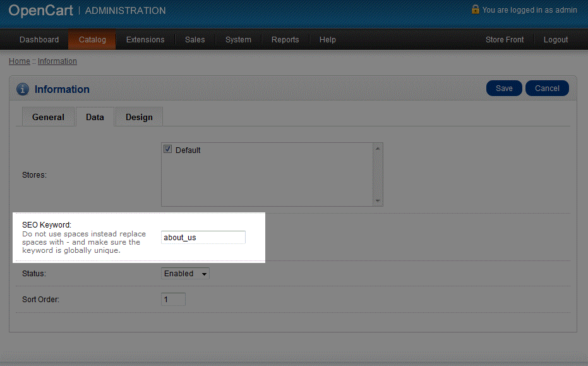This screenshot has height=366, width=588.
Task: Switch to the General tab
Action: [x=48, y=117]
